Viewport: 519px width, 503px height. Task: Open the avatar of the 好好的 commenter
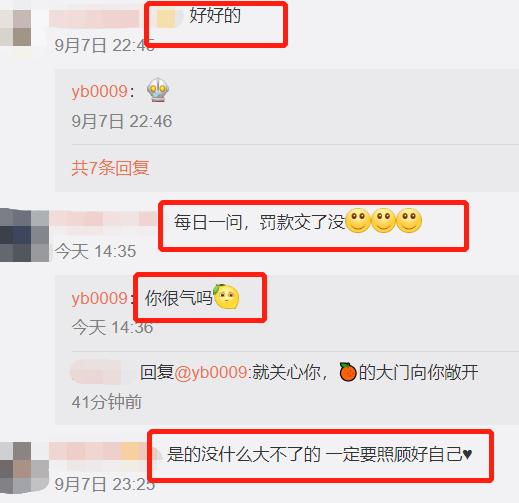16,28
